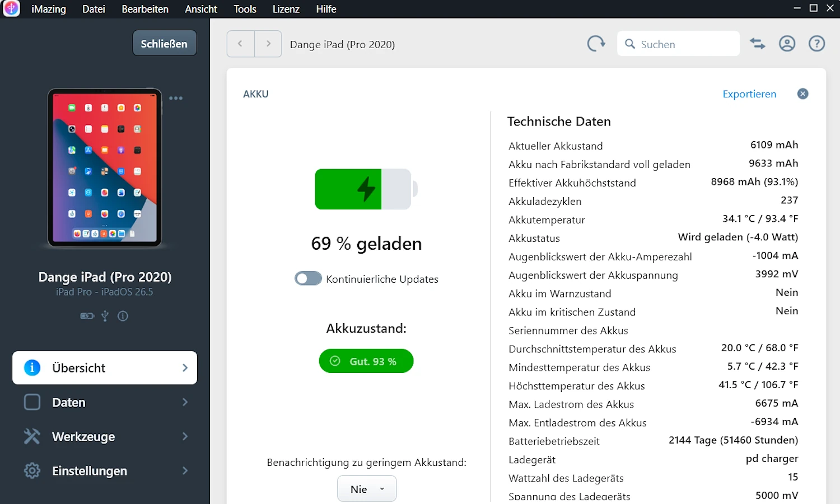Click the Exportieren link

coord(749,94)
